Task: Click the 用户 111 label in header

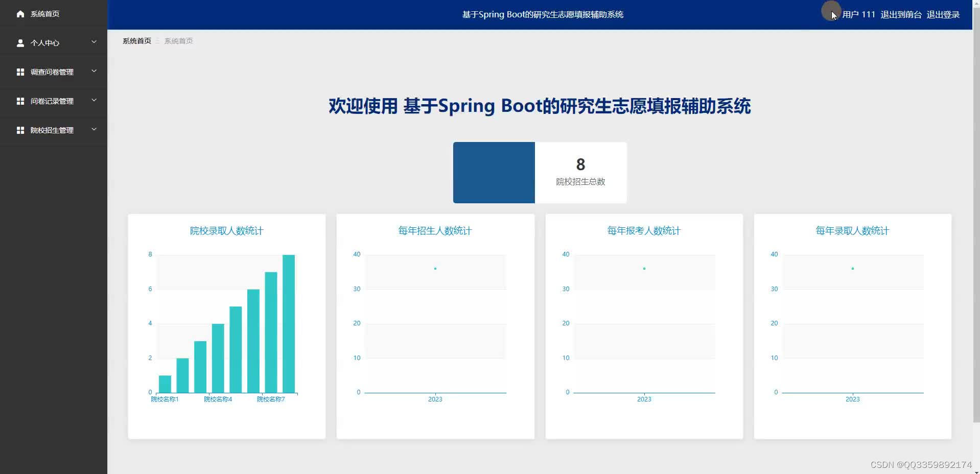Action: coord(858,15)
